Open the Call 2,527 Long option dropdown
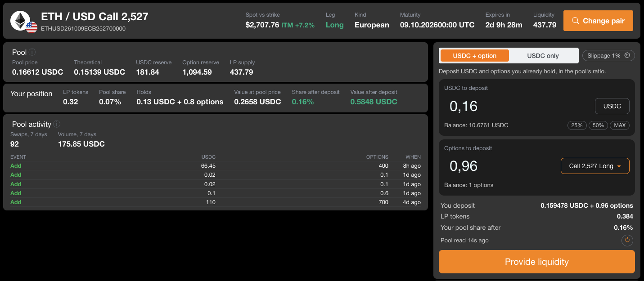Viewport: 644px width, 281px height. (x=595, y=166)
